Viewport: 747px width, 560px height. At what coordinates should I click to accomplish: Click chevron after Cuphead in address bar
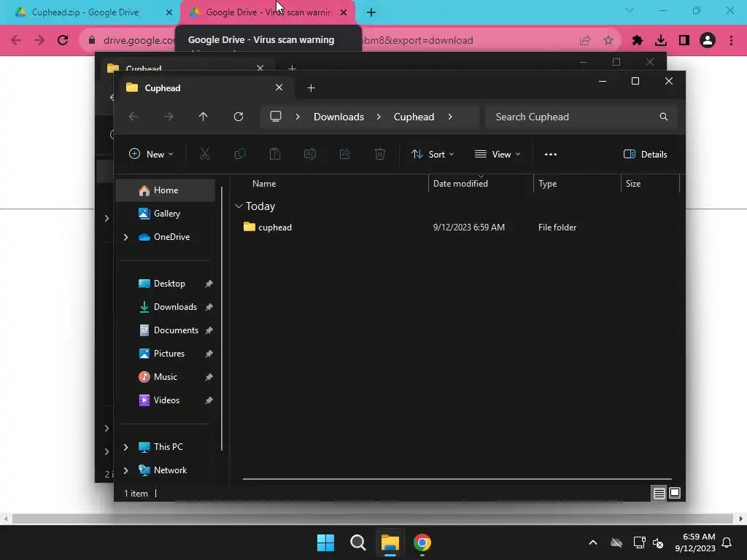(x=450, y=117)
